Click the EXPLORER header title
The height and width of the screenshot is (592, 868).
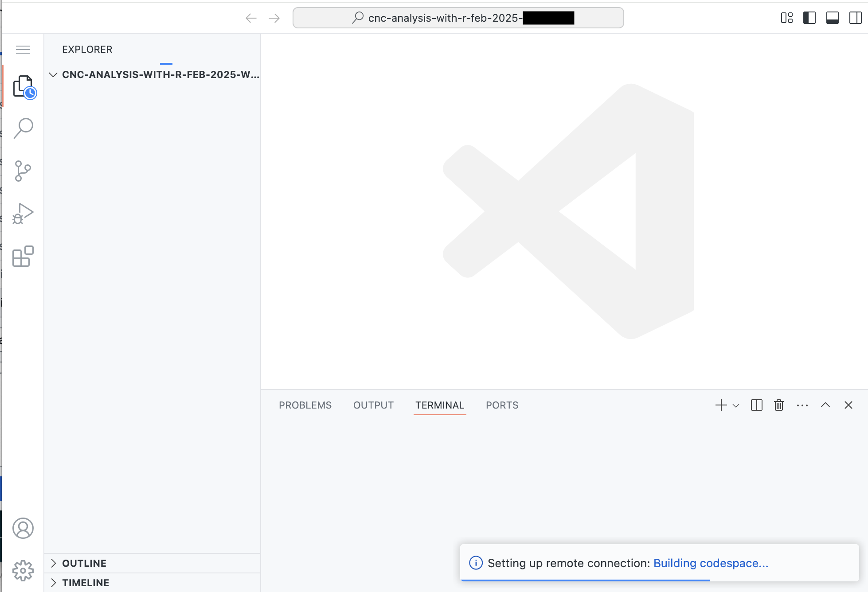pos(87,50)
